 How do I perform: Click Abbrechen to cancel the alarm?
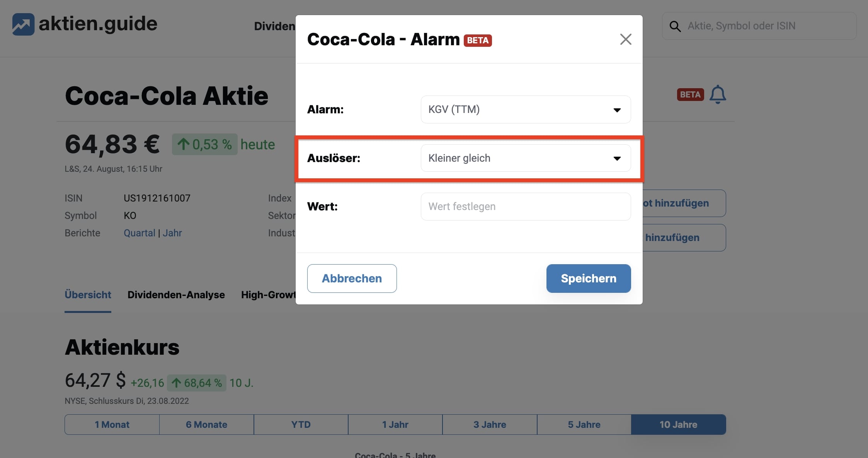[351, 278]
